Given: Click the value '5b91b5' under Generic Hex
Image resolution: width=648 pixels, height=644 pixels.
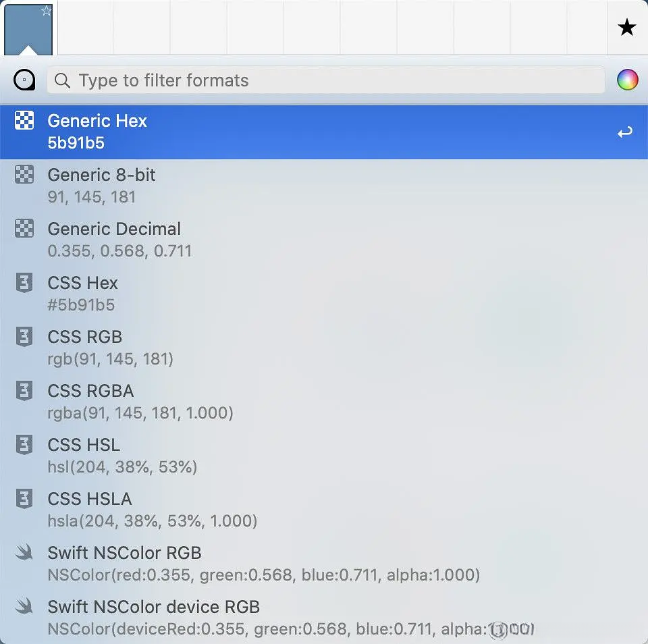Looking at the screenshot, I should tap(76, 143).
